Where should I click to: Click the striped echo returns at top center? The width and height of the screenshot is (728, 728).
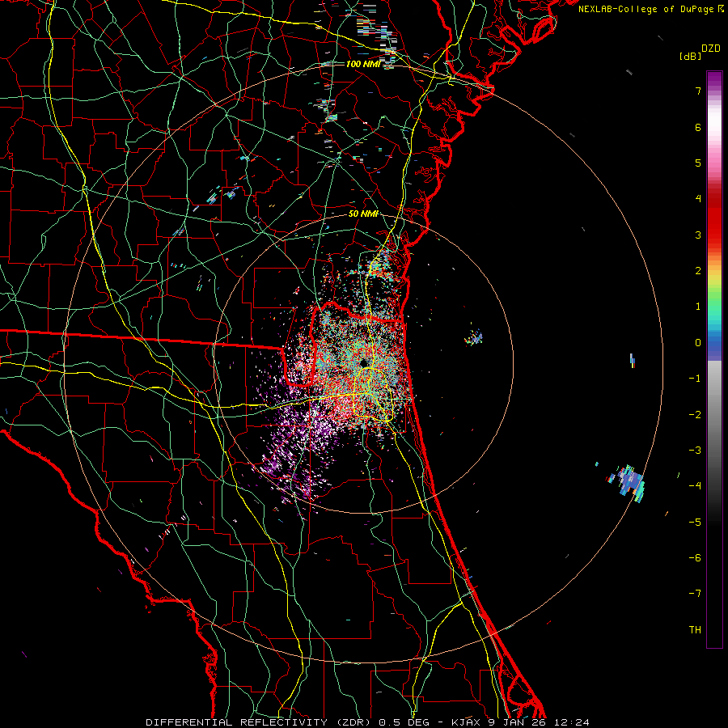(375, 35)
